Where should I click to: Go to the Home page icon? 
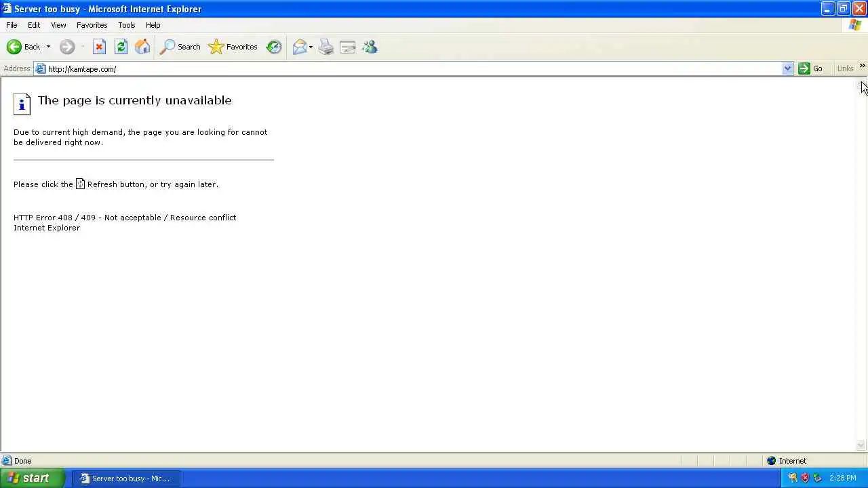pos(142,47)
